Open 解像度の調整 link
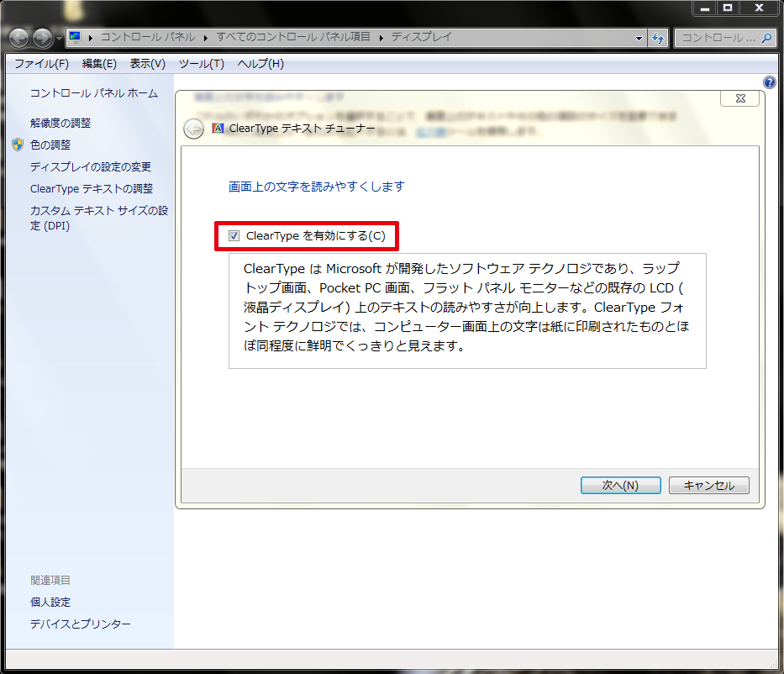Viewport: 784px width, 674px height. pos(61,123)
